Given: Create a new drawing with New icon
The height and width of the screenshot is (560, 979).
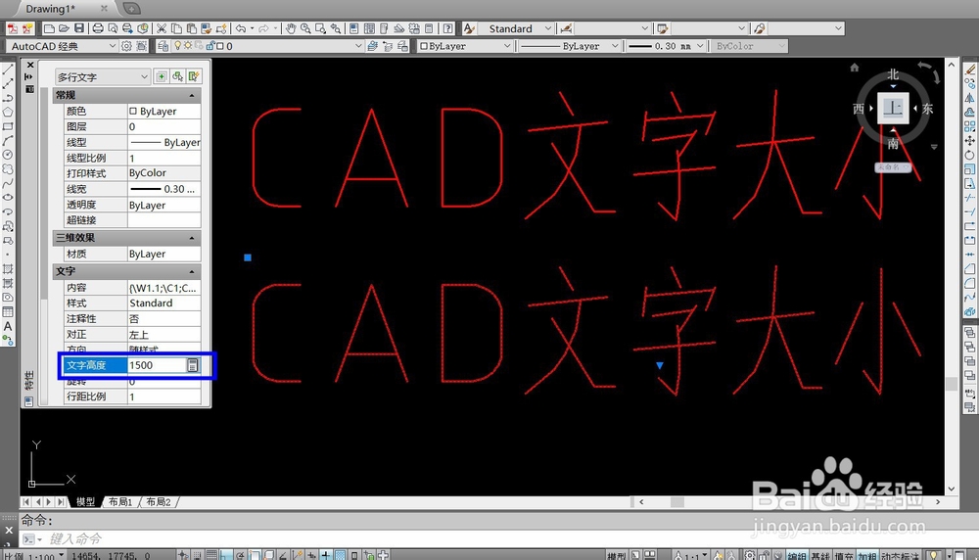Looking at the screenshot, I should (x=49, y=28).
